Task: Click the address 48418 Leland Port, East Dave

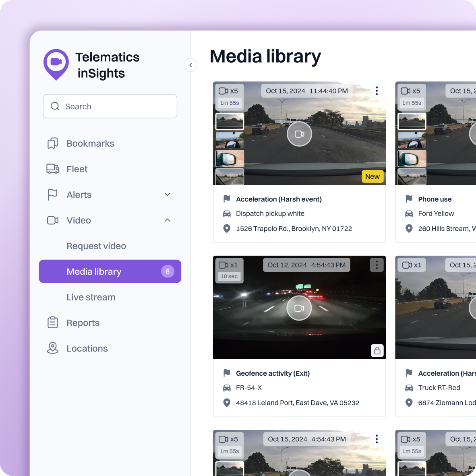Action: pos(298,403)
